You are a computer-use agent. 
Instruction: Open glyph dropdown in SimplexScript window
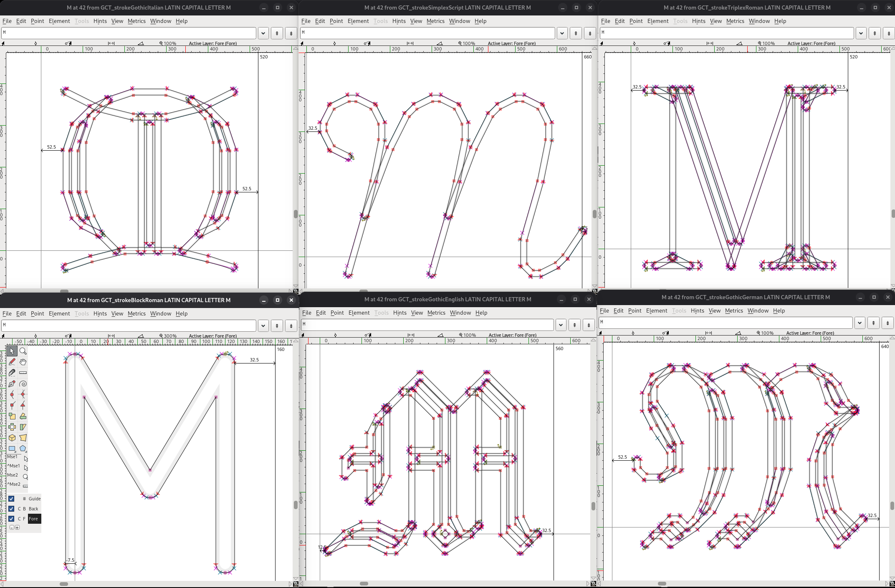pos(562,33)
